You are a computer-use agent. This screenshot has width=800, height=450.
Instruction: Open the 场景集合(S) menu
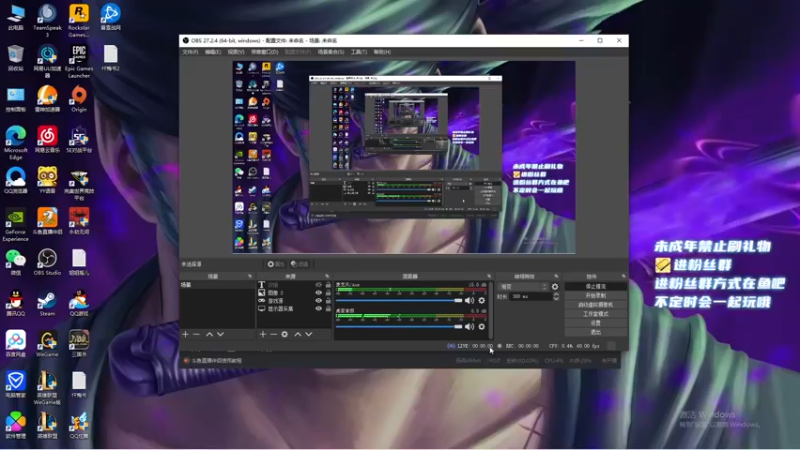(x=331, y=52)
